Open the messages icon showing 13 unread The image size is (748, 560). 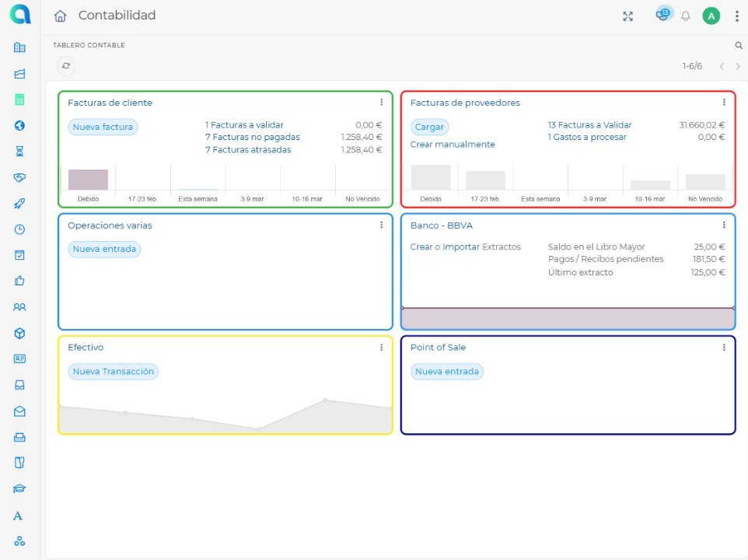662,15
